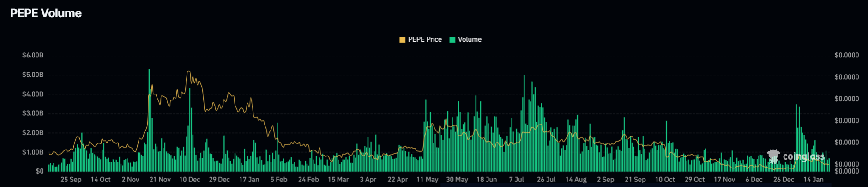Click the 14 Oct date label
This screenshot has height=187, width=868.
point(101,180)
